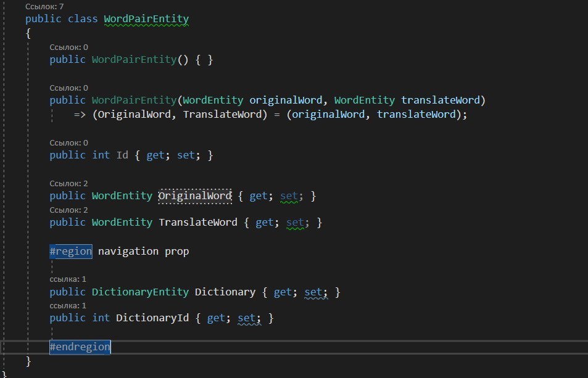Click the WordEntity type before OriginalWord property
588x378 pixels.
tap(122, 196)
